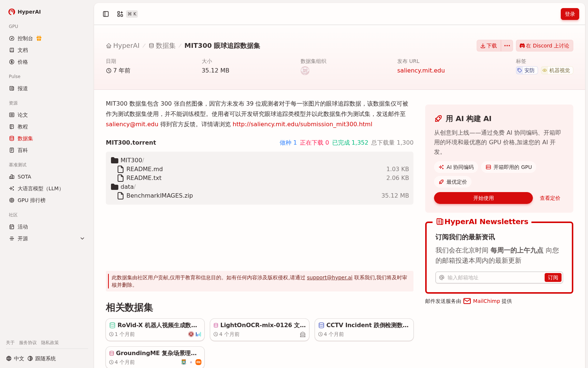Click the Xiaomi logo on GroundingME card
The image size is (588, 368).
click(x=198, y=362)
